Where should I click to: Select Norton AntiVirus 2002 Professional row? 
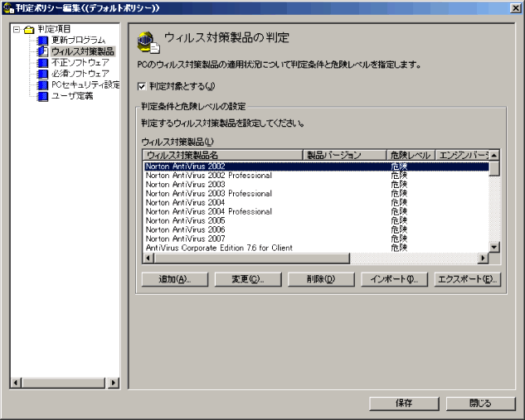click(316, 176)
